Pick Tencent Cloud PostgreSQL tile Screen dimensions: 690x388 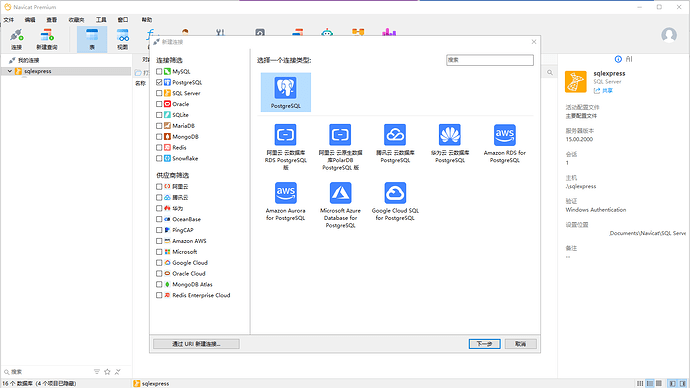pyautogui.click(x=395, y=143)
